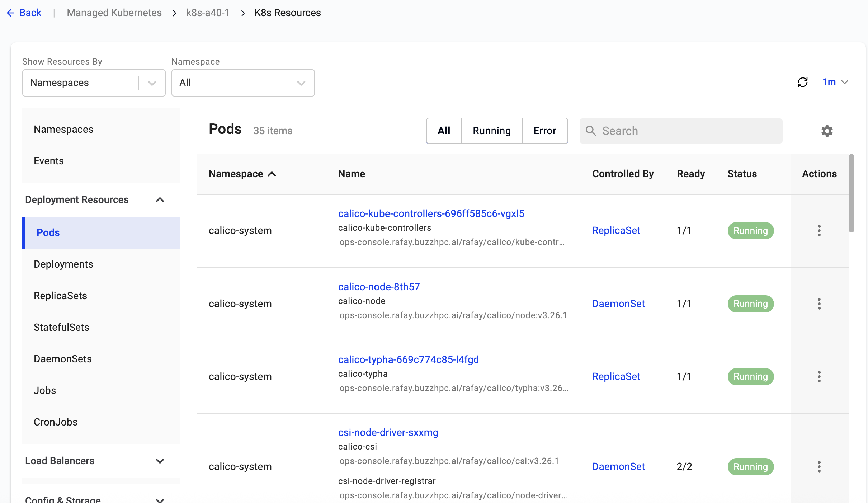
Task: Click the 2/2 ready value
Action: pos(684,466)
